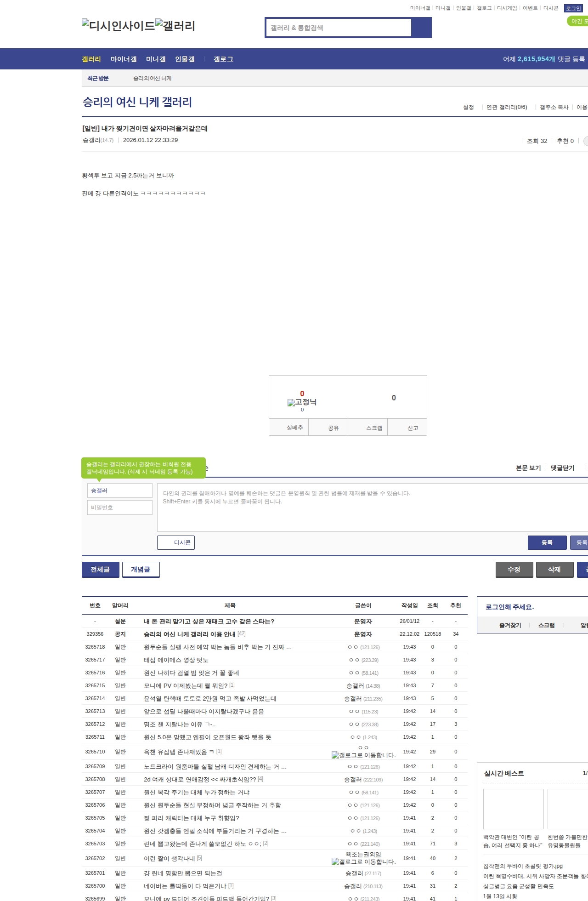
Task: Switch to the 전체글 tab
Action: click(x=100, y=570)
